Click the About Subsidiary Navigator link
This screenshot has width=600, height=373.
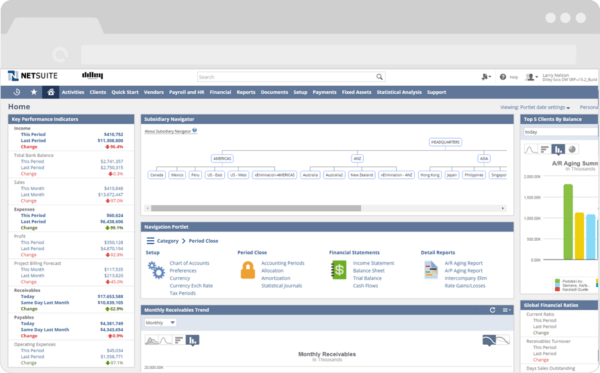(x=168, y=131)
